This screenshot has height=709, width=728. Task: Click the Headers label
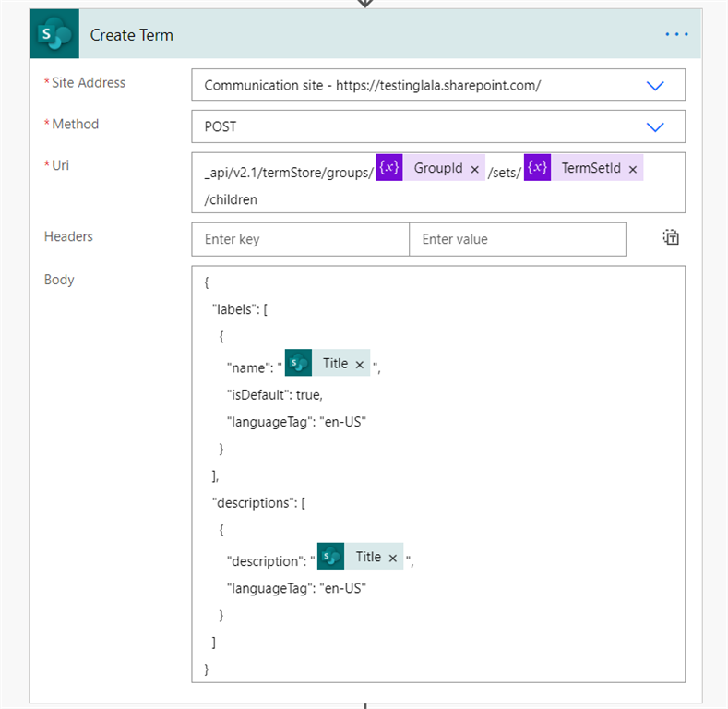[68, 236]
